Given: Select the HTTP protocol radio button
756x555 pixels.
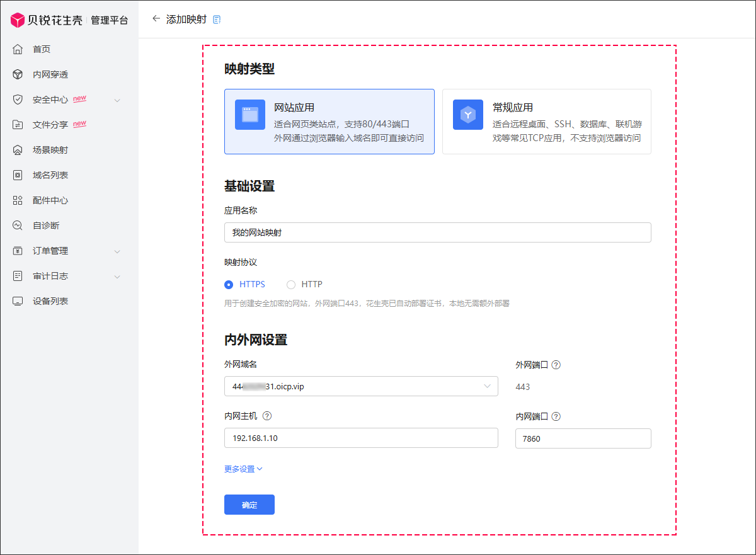Looking at the screenshot, I should 291,284.
